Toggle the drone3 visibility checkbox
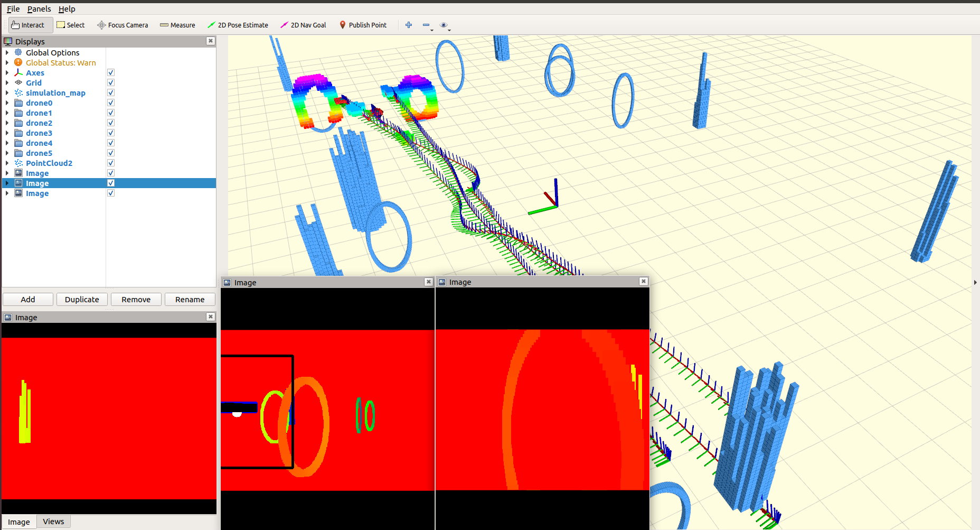980x530 pixels. 111,133
